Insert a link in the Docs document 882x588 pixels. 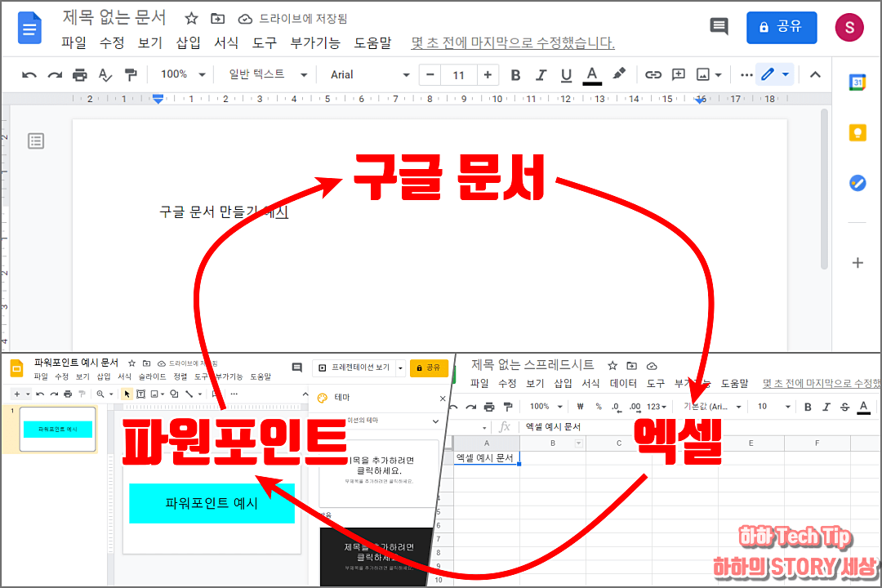pyautogui.click(x=653, y=75)
